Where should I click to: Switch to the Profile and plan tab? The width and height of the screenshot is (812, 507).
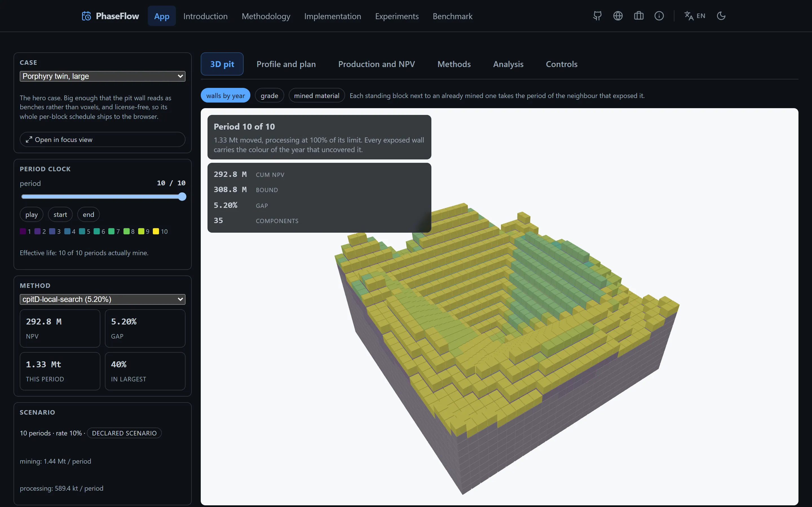click(286, 64)
